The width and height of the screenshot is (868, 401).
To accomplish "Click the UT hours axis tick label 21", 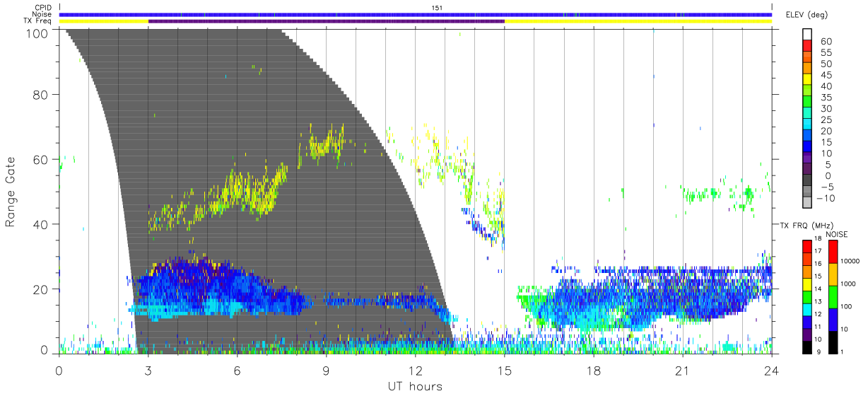I will point(682,370).
